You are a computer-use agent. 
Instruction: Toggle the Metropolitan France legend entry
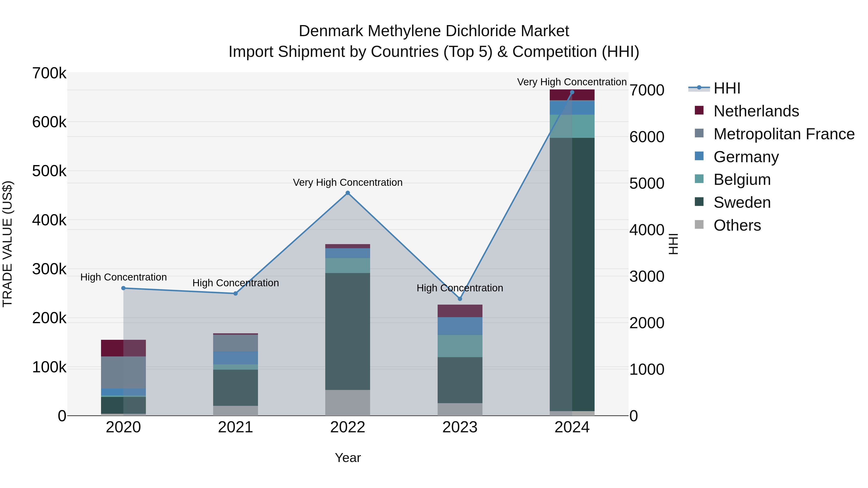[x=774, y=134]
